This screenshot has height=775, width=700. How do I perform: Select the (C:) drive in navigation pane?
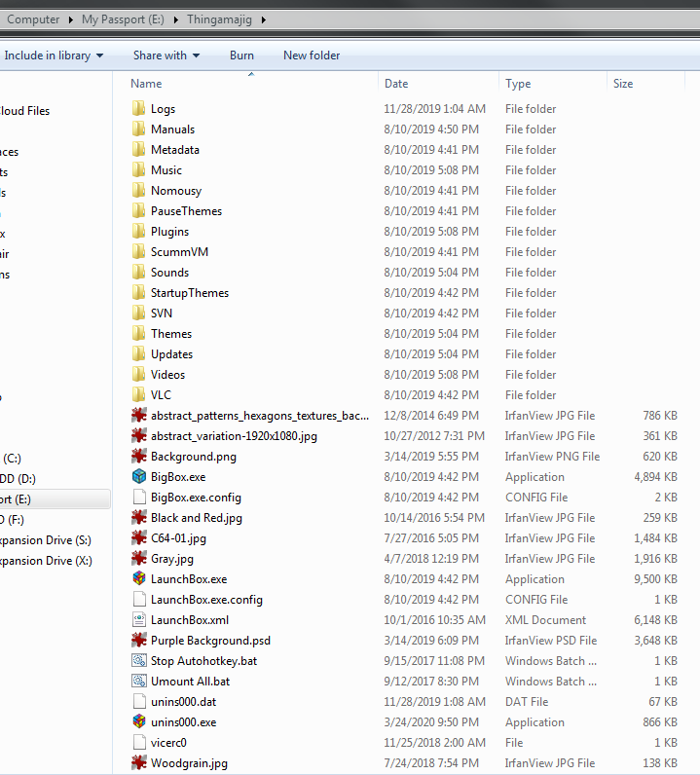pos(12,459)
